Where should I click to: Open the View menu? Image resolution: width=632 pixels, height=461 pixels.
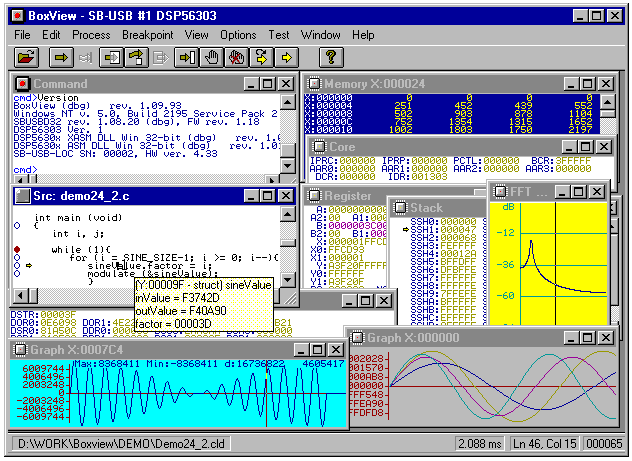(196, 35)
